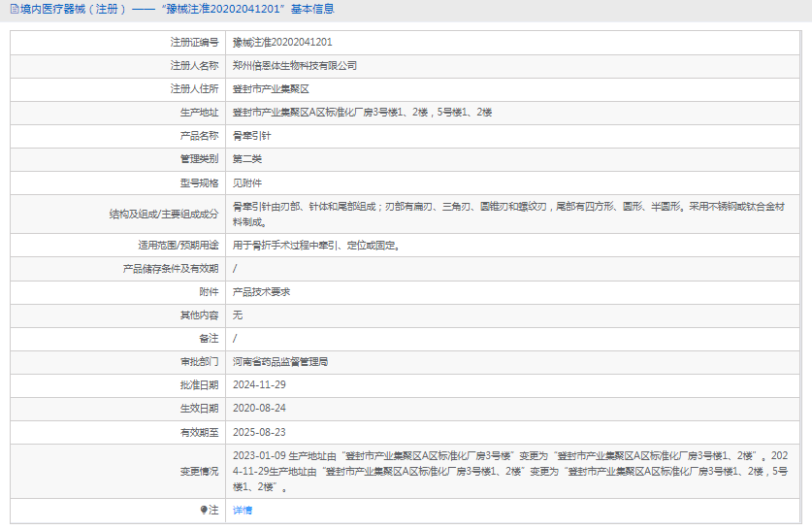812x530 pixels.
Task: Click the 审批部门 label
Action: click(x=200, y=362)
